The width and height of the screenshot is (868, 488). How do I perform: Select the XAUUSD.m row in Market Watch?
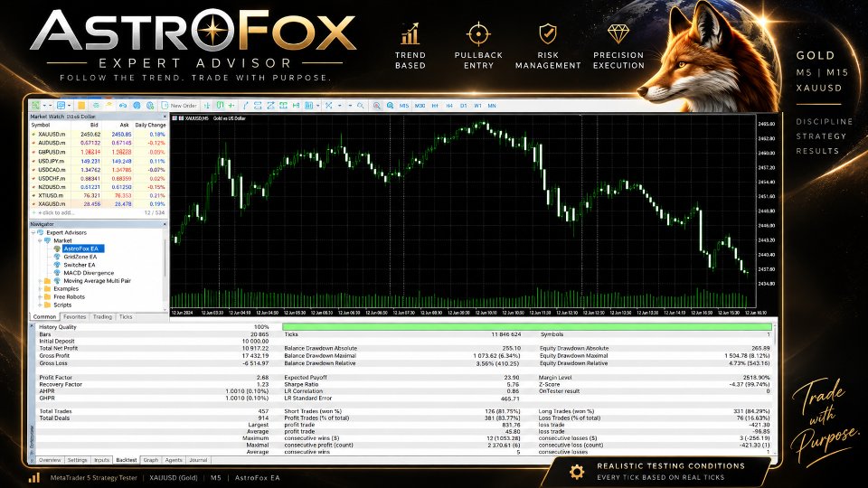(x=98, y=134)
